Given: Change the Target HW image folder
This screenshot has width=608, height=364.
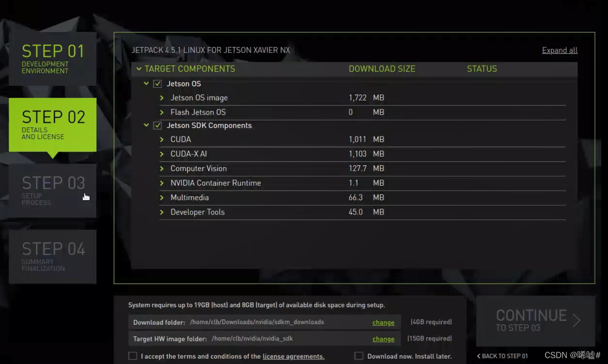Looking at the screenshot, I should tap(383, 339).
